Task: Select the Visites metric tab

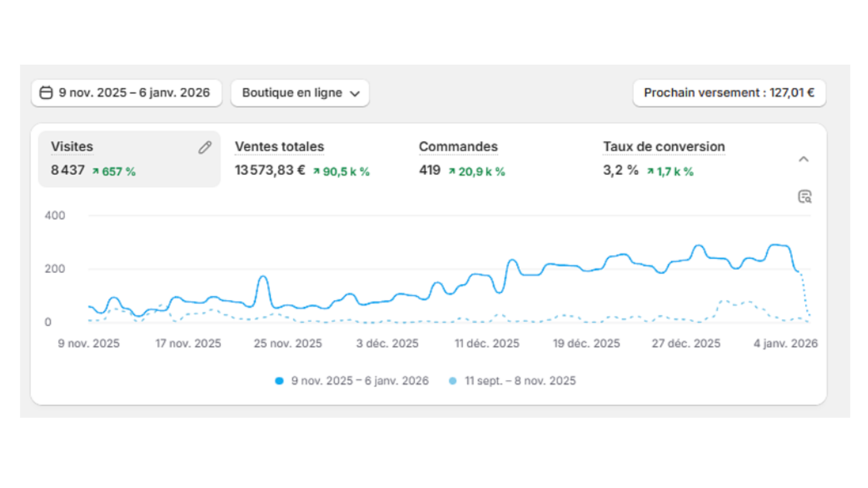Action: point(72,147)
